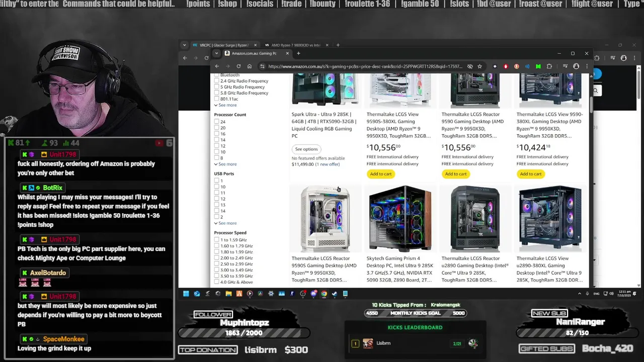Open Thermaltake LCGS Reactor 9590S product title

tap(325, 269)
